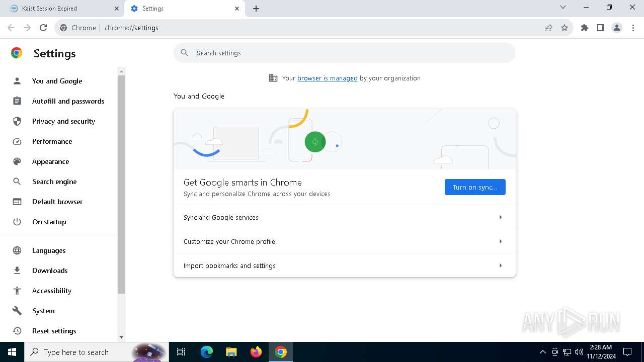
Task: Open the Chrome three-dot menu
Action: coord(633,28)
